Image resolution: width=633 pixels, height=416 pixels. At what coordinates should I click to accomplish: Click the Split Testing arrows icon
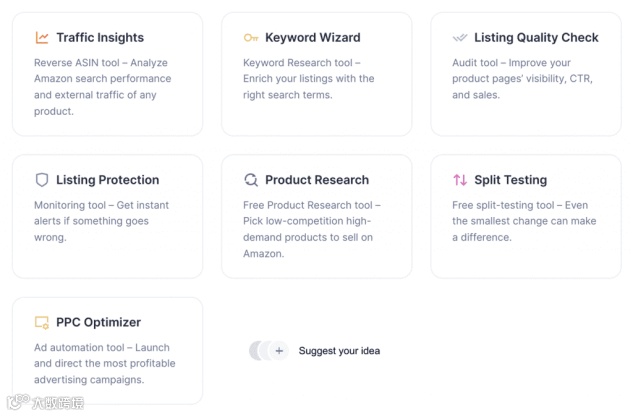[460, 180]
